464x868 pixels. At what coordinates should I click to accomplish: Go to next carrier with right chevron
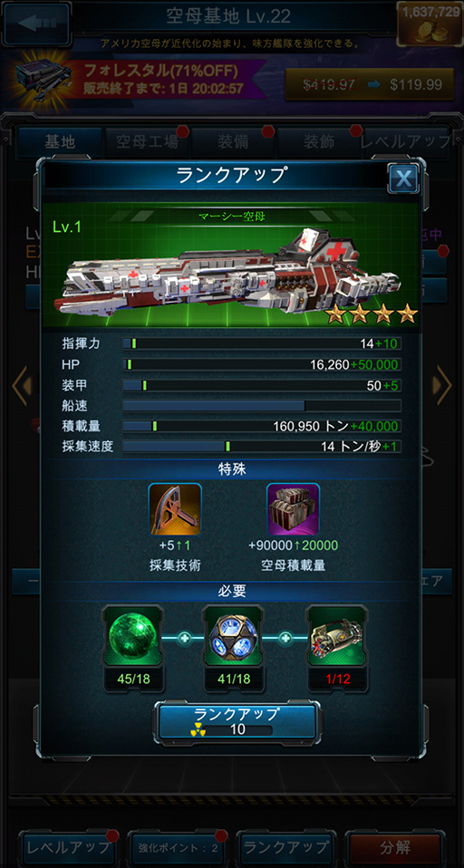[x=443, y=385]
